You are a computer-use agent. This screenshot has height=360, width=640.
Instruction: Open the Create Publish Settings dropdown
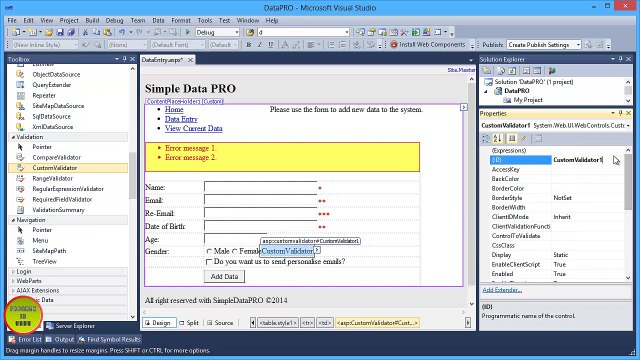click(x=578, y=45)
